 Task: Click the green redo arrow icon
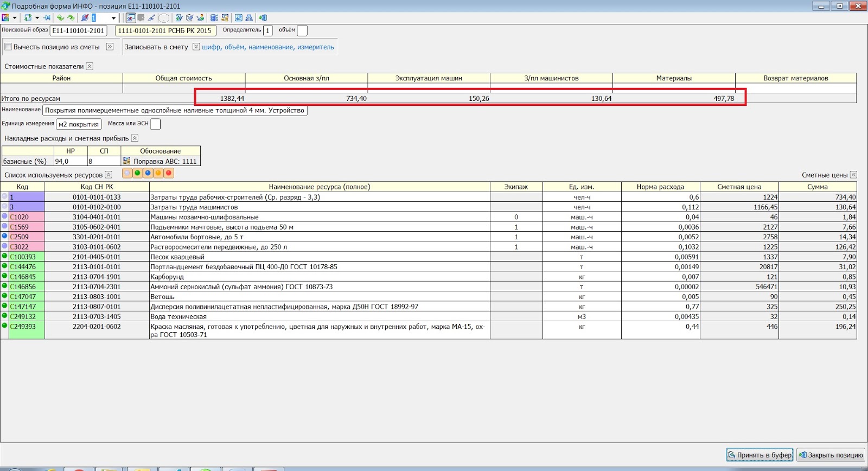tap(71, 18)
